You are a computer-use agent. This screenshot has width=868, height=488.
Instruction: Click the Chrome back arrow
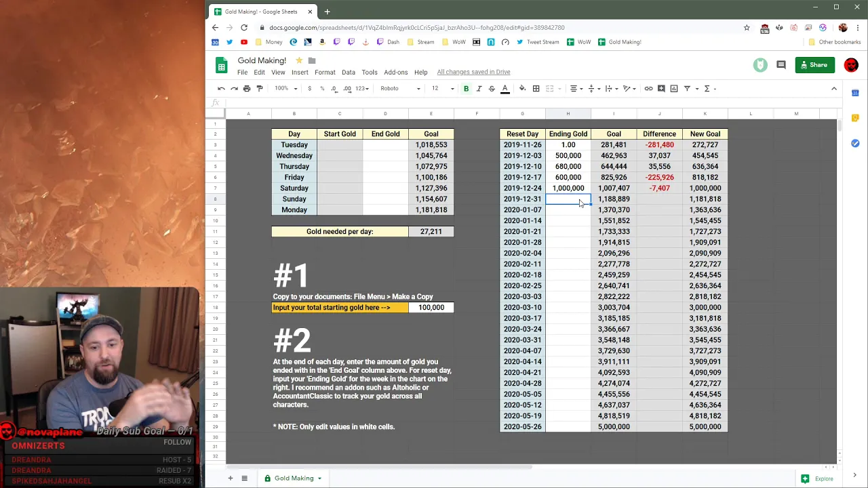point(215,28)
